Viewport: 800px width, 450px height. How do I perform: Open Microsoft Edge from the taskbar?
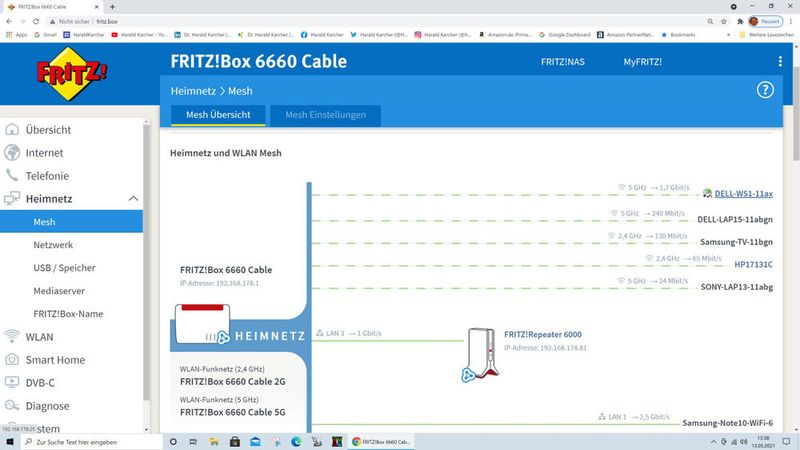click(296, 442)
